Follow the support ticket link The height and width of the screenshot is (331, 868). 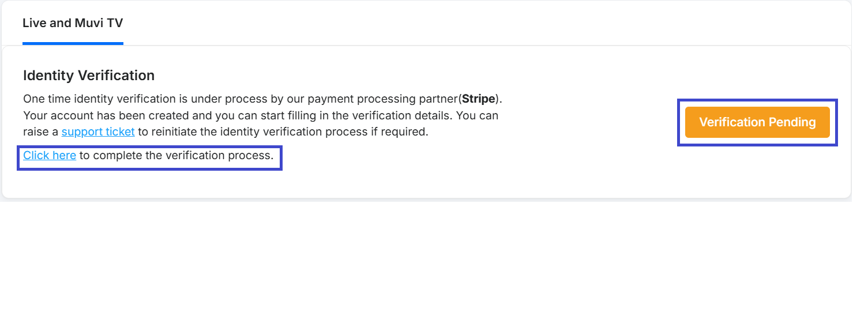(98, 131)
